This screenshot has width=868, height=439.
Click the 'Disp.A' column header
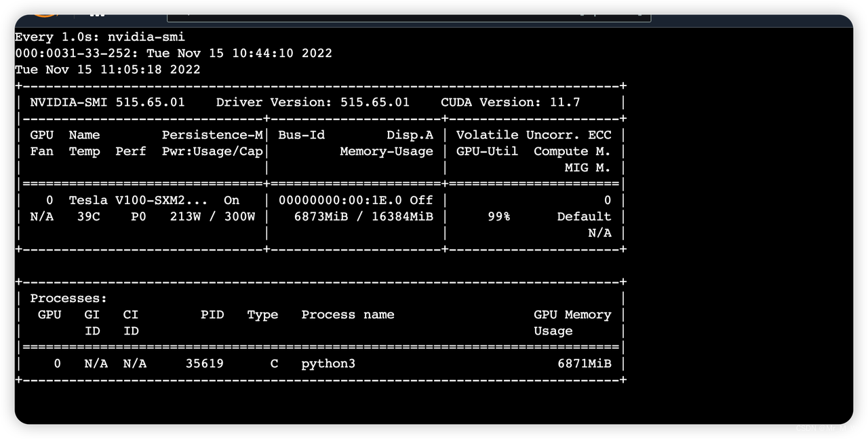pos(410,135)
